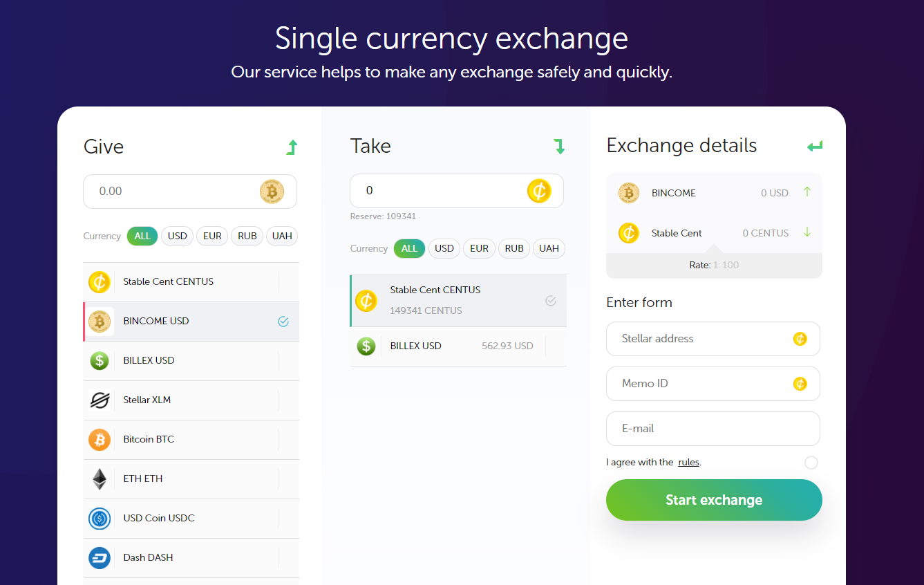Click the green up arrow beside Give heading
This screenshot has width=924, height=585.
click(x=292, y=147)
